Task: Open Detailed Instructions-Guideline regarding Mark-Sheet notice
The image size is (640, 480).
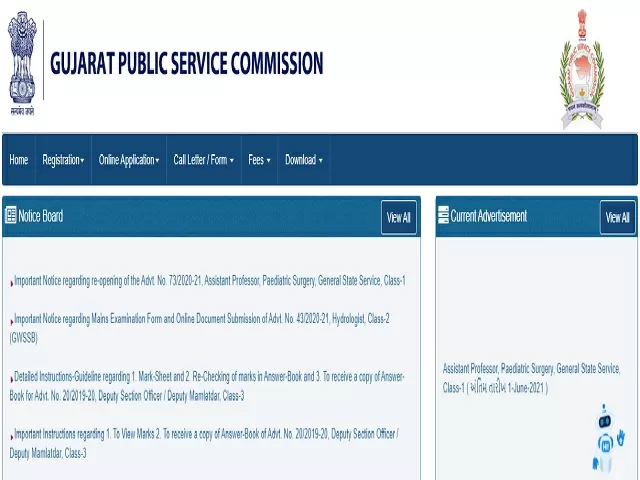Action: coord(207,386)
